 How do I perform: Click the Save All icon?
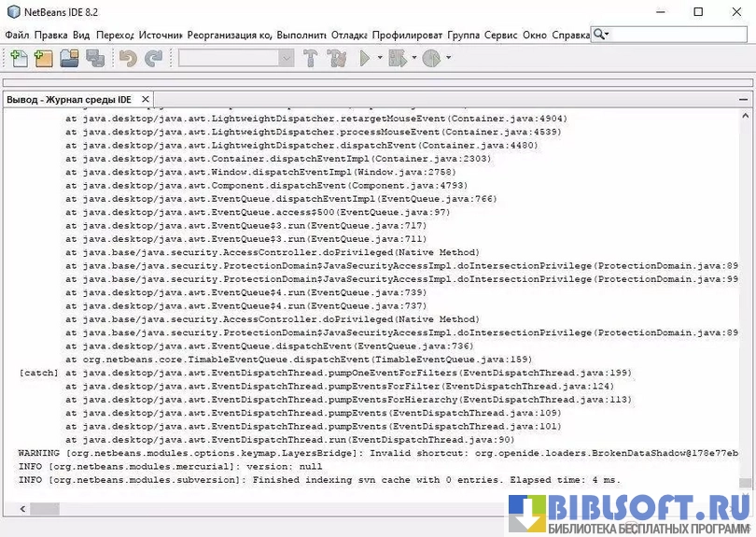tap(94, 59)
